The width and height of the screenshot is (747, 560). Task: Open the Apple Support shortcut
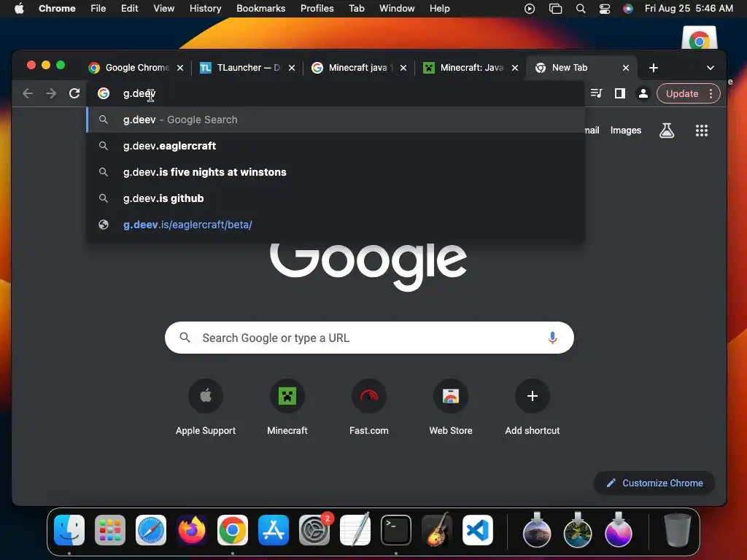click(x=206, y=407)
